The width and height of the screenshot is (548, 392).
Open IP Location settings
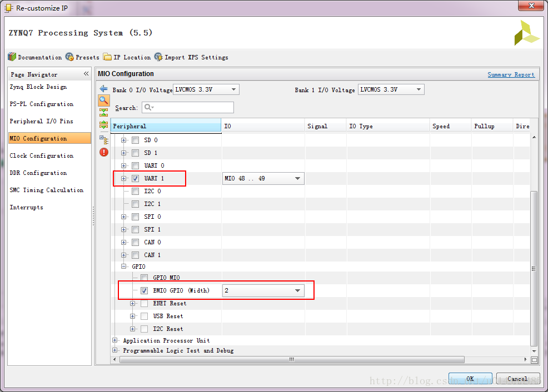[x=127, y=57]
